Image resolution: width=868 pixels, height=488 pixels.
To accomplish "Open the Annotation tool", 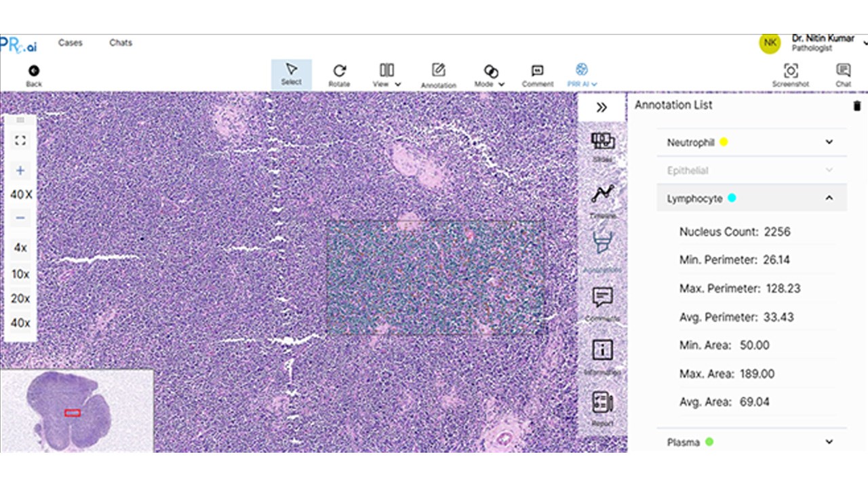I will coord(438,75).
